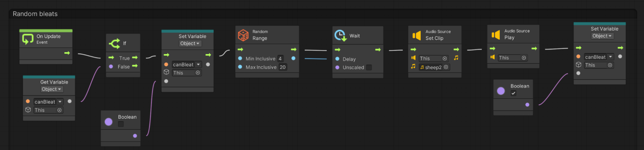This screenshot has width=644, height=150.
Task: Open the Object dropdown on Get Variable node
Action: [52, 89]
